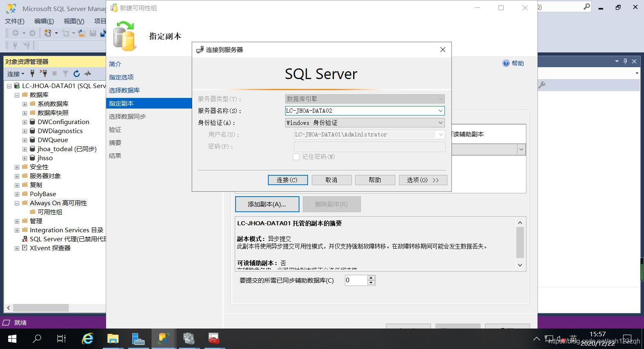Expand PolyBase tree node
Viewport: 644px width, 349px height.
pos(17,194)
